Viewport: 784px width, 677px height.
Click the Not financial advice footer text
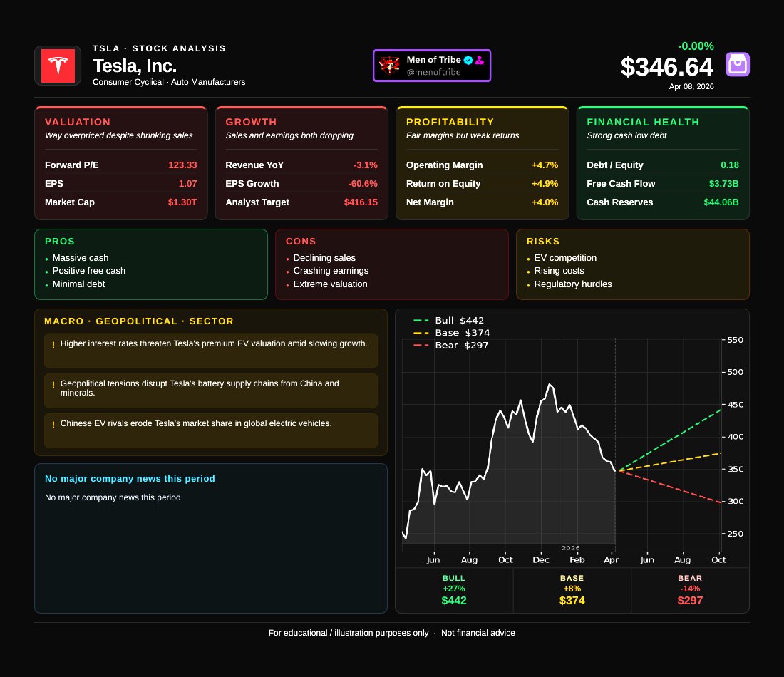[478, 633]
